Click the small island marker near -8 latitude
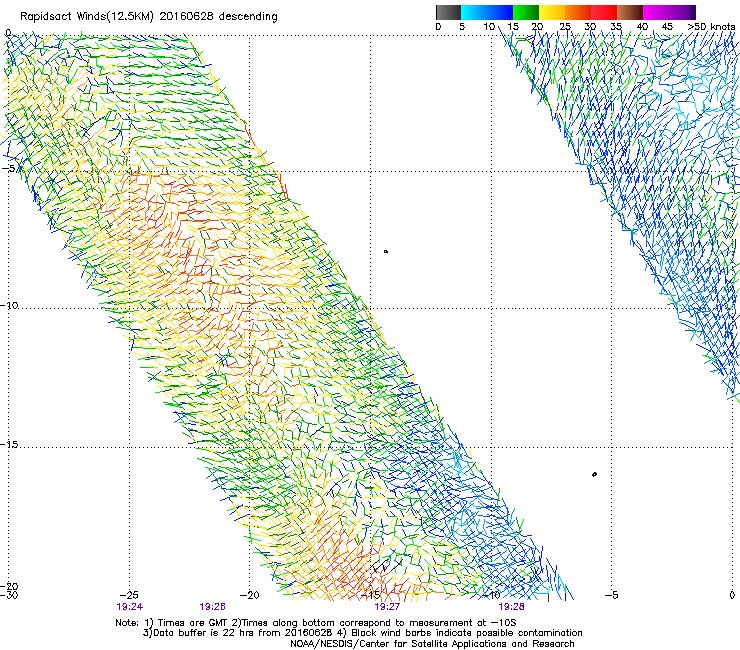Screen dimensions: 740x650 [x=386, y=252]
